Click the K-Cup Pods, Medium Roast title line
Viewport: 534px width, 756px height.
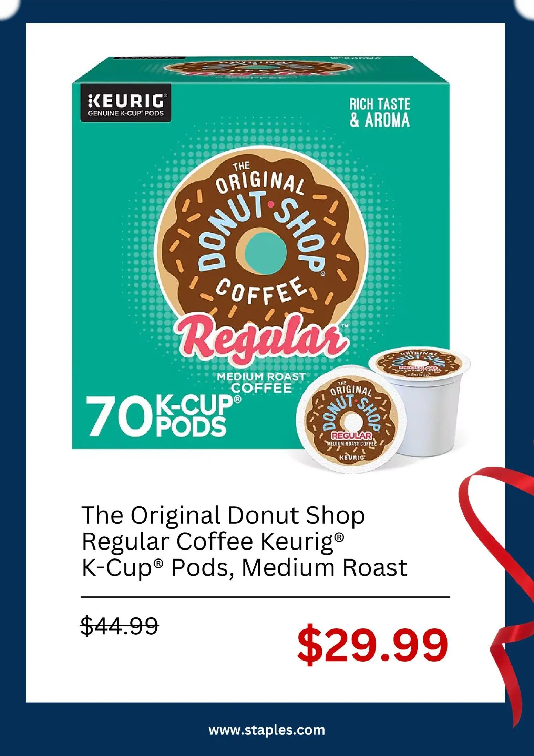[x=245, y=567]
